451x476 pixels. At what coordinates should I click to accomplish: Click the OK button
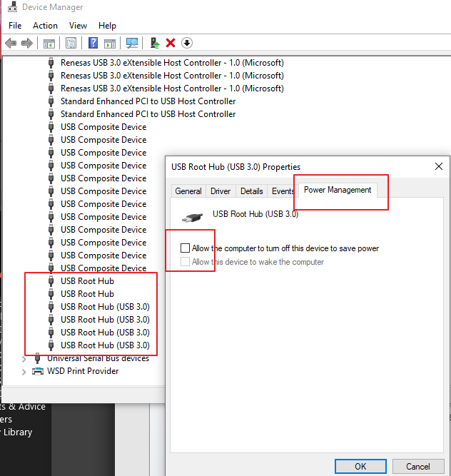pos(360,466)
